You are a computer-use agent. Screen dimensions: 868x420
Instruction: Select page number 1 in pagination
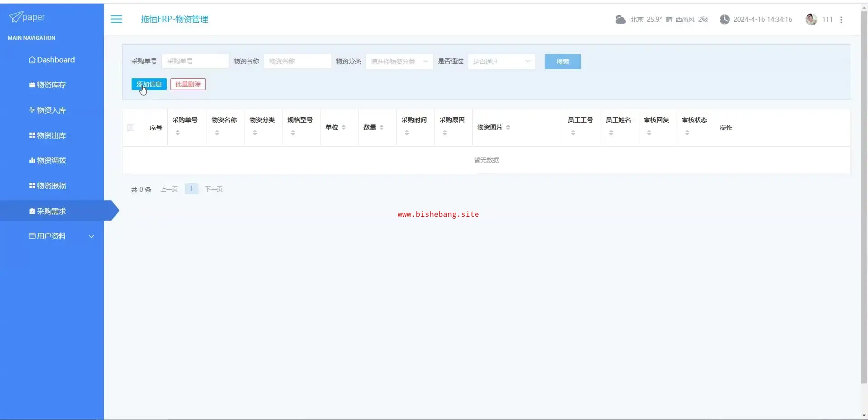192,189
